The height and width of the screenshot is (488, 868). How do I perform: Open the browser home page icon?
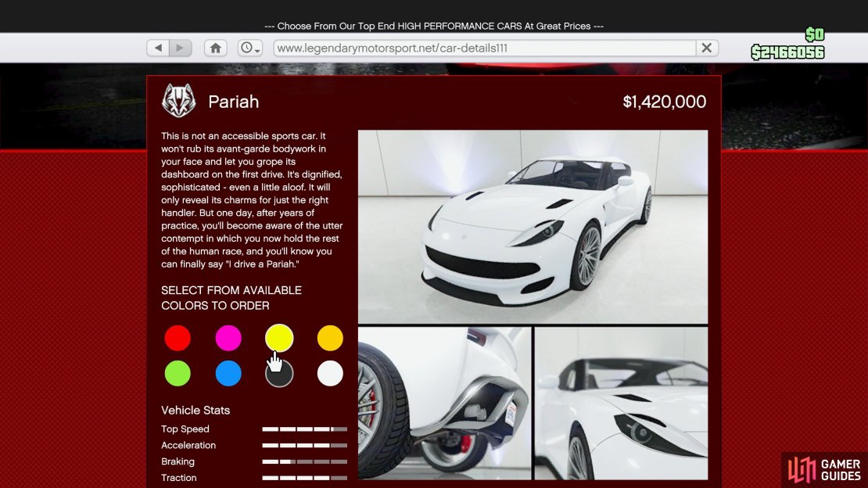(x=215, y=48)
